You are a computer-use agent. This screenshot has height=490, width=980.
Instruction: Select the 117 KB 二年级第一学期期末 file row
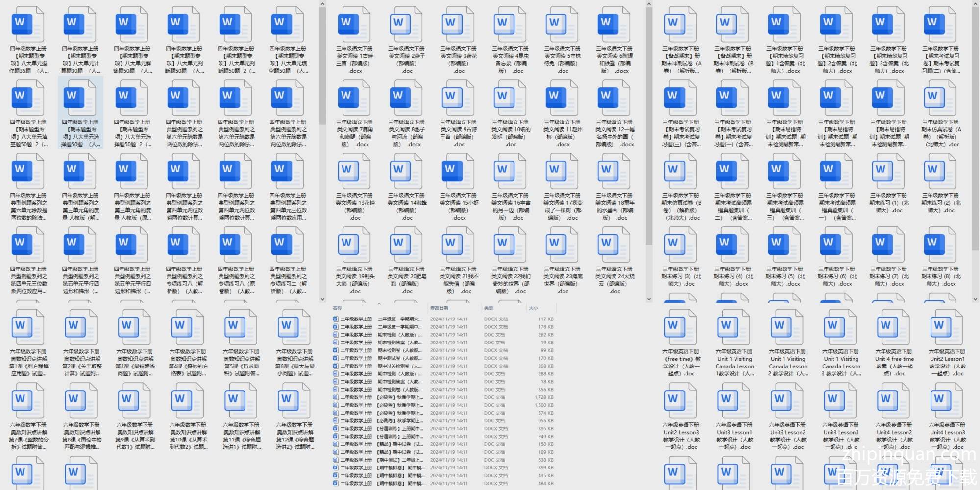[441, 319]
